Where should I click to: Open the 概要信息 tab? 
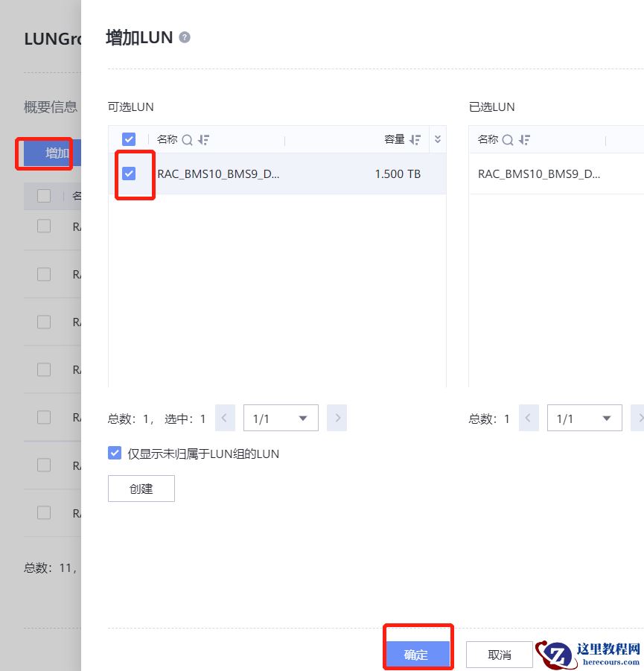click(51, 107)
